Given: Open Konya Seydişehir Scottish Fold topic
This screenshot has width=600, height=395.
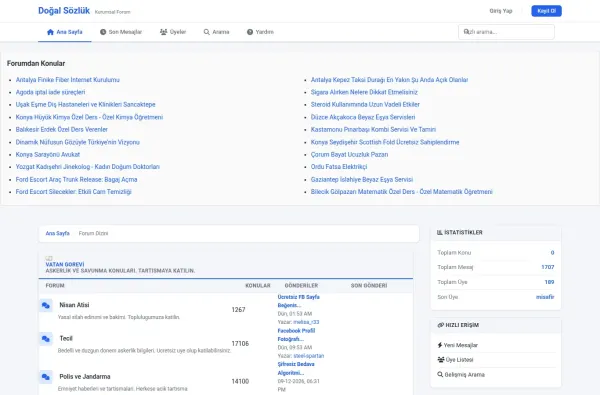Looking at the screenshot, I should [385, 142].
